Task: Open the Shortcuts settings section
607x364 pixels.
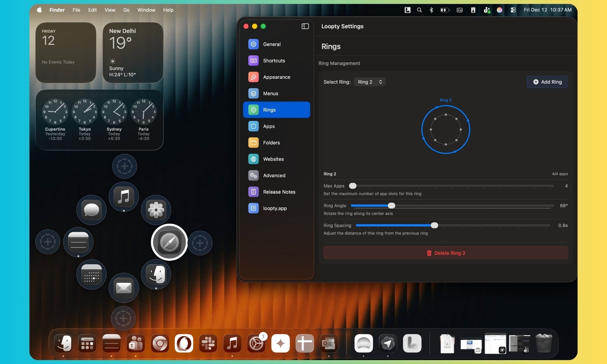Action: [274, 61]
